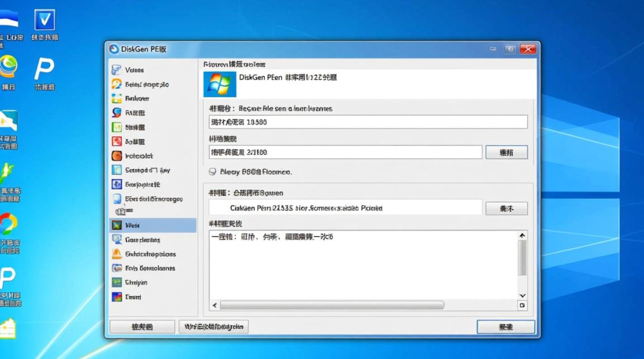Maximize the DiskGen PE window
This screenshot has width=644, height=359.
(x=510, y=49)
